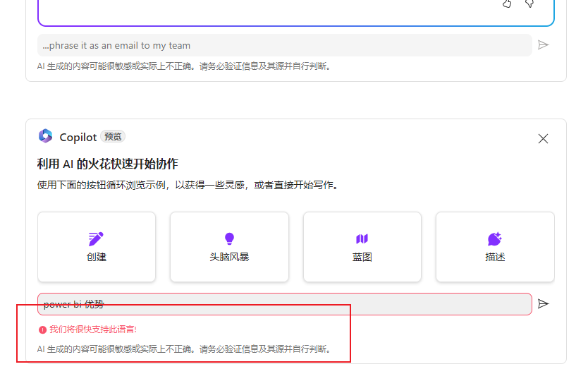
Task: Click the 'power bi 优势' prompt field
Action: pos(285,304)
